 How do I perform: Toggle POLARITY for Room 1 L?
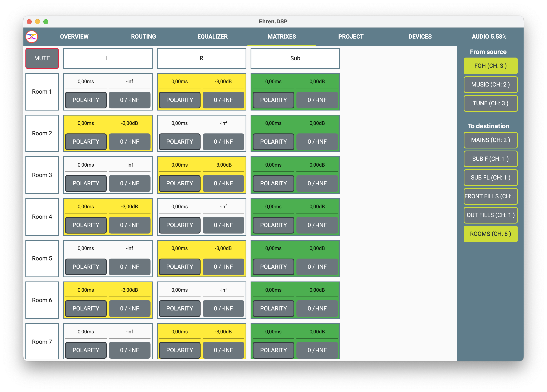point(86,100)
